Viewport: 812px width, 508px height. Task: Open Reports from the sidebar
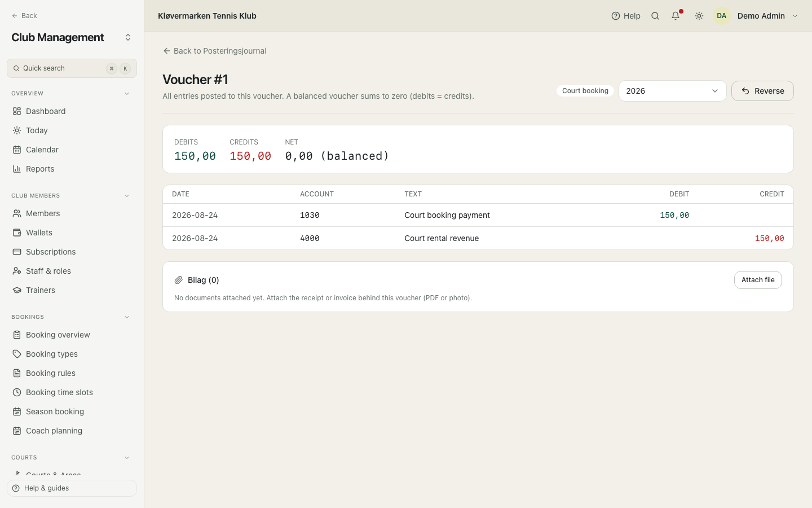[40, 169]
